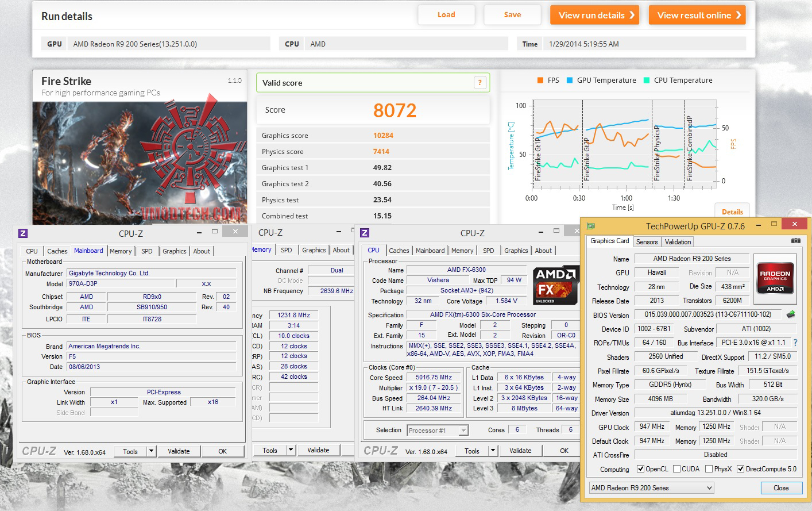This screenshot has height=511, width=812.
Task: Open View result online
Action: pos(697,15)
